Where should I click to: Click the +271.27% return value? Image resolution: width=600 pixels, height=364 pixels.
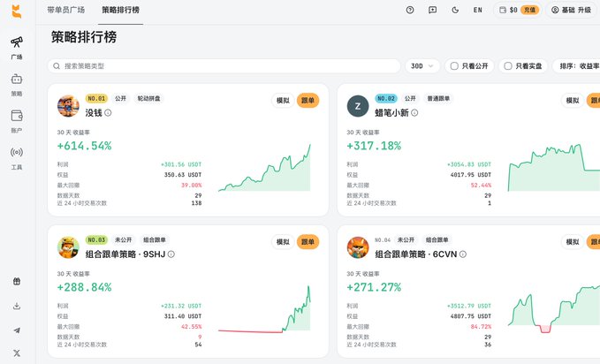[374, 287]
